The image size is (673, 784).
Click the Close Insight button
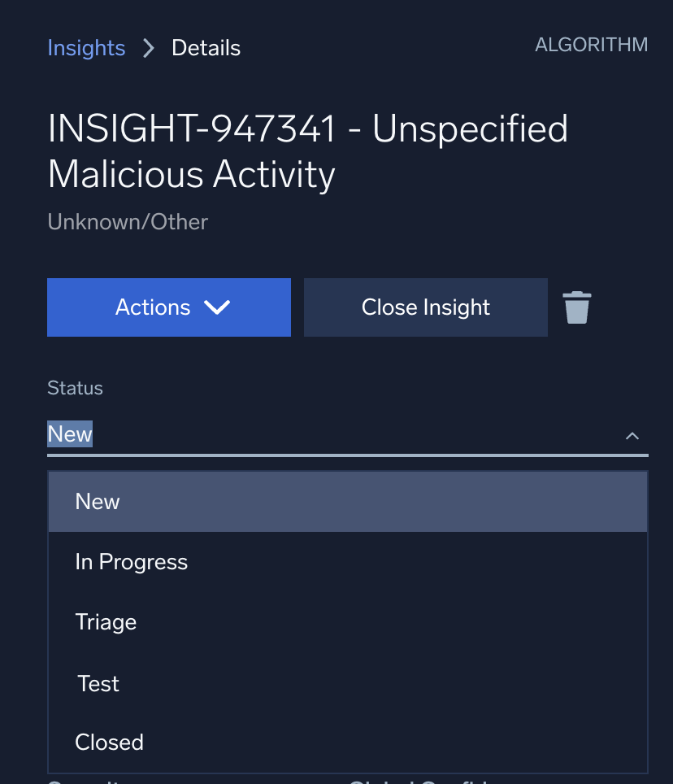click(425, 307)
